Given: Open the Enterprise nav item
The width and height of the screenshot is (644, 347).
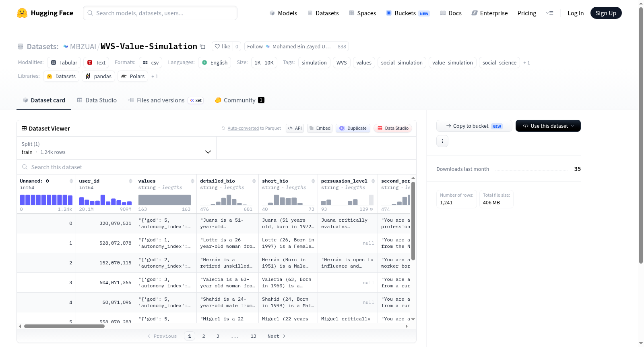Looking at the screenshot, I should (x=489, y=13).
